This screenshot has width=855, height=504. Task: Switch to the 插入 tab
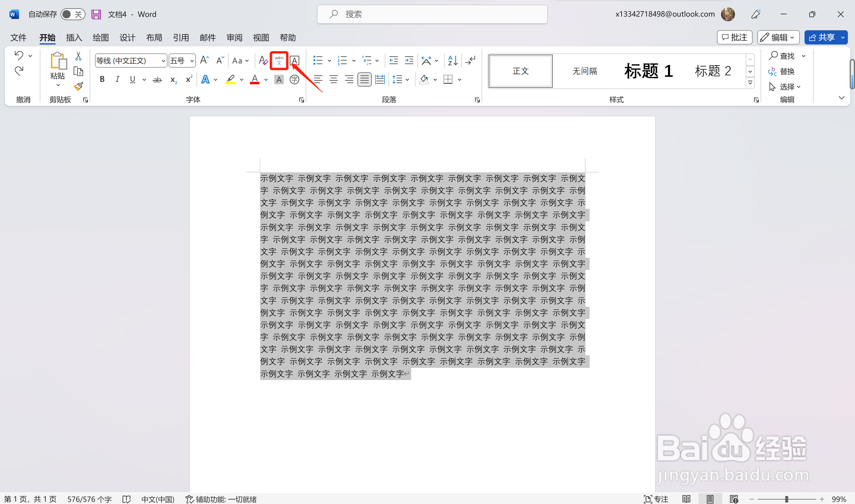(x=74, y=37)
